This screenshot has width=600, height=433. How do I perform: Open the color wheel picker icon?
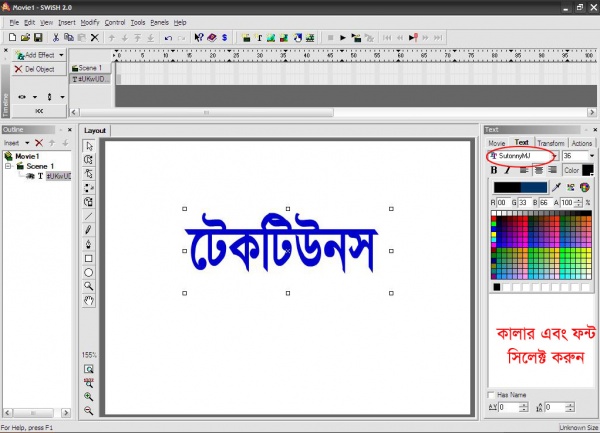(585, 187)
